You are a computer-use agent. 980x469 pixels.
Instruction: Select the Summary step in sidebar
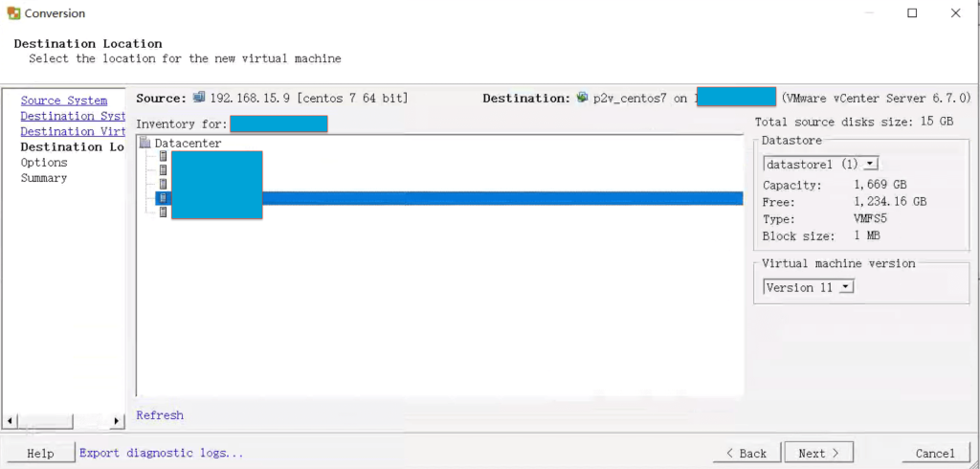click(x=44, y=178)
